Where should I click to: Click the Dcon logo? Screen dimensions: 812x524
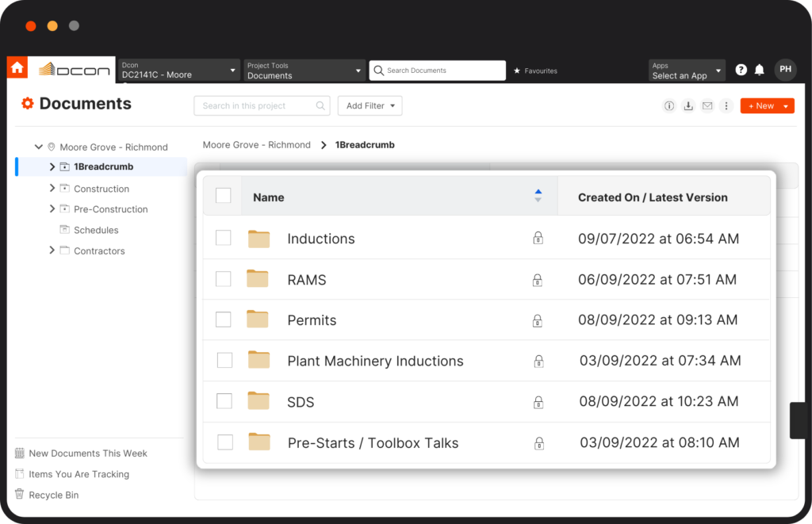click(74, 70)
